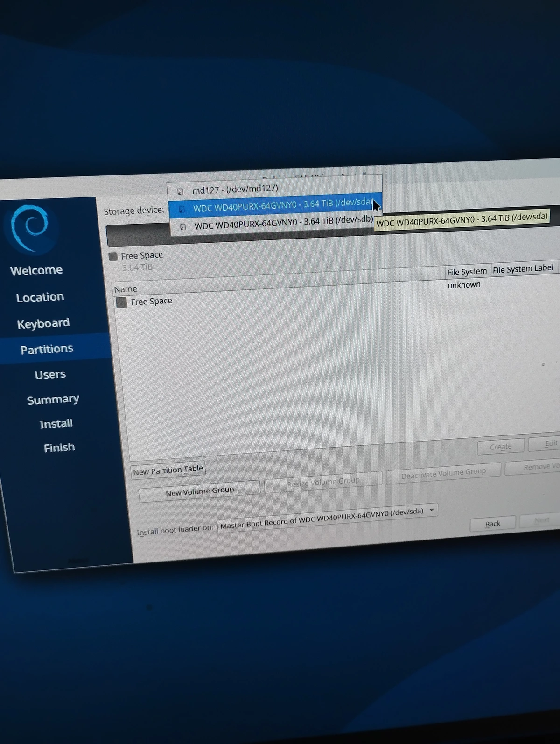Click the gray partition bar for the disk
Viewport: 560px width, 744px height.
pyautogui.click(x=135, y=236)
